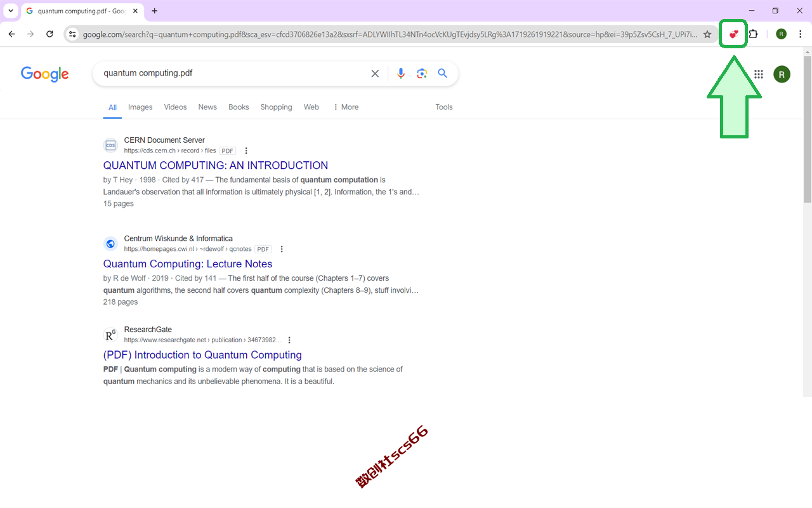Open Google apps grid
This screenshot has height=508, width=812.
(758, 74)
